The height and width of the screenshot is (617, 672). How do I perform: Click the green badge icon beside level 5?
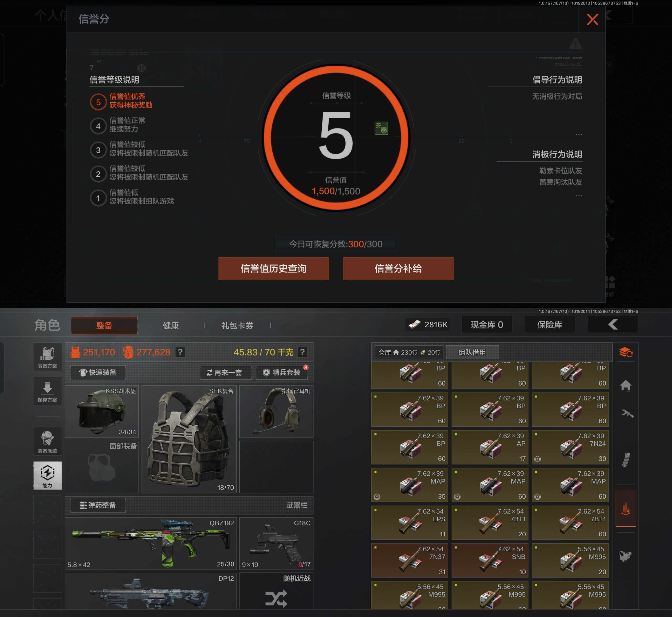coord(381,128)
